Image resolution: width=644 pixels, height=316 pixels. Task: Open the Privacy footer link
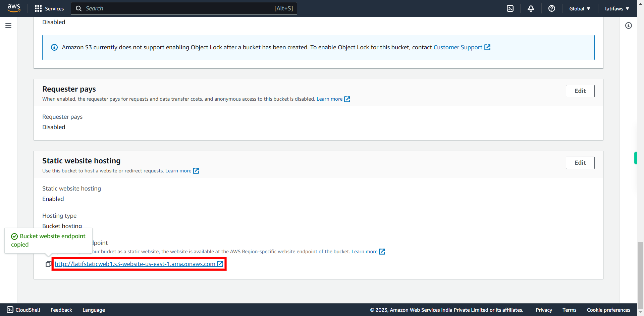point(544,310)
